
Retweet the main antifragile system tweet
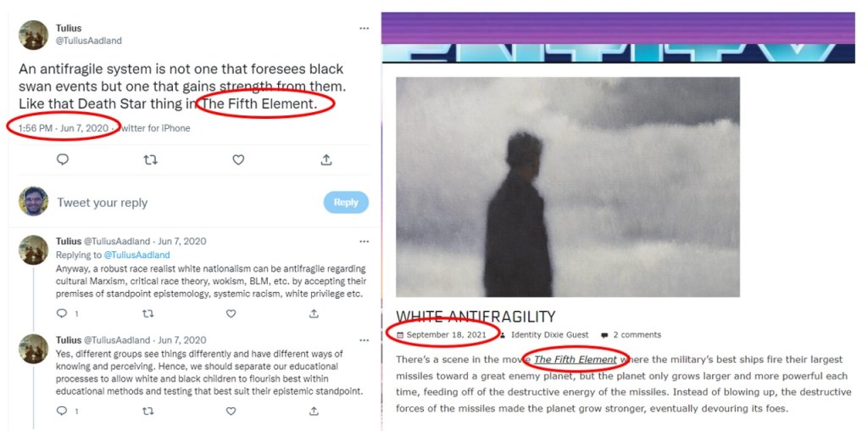pos(150,160)
